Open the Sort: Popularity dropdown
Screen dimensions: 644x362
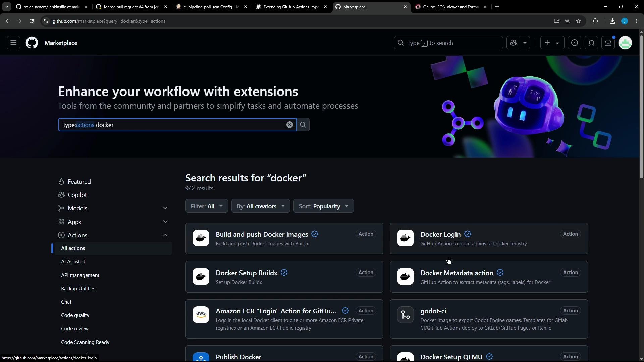pos(323,206)
